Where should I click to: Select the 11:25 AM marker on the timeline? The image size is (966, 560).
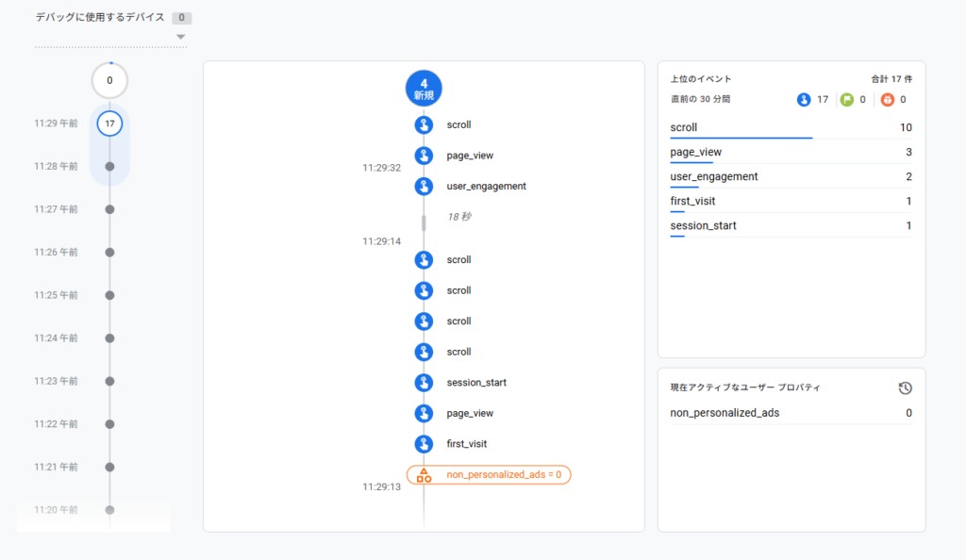click(x=109, y=294)
